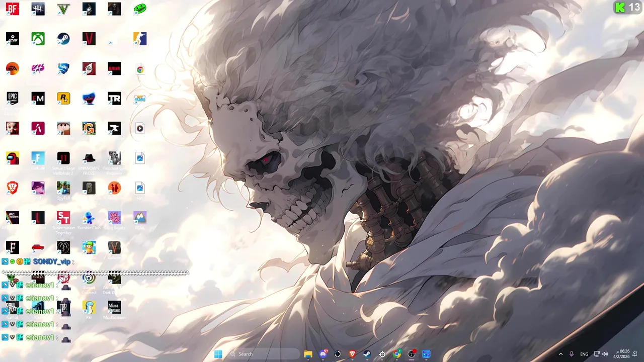Image resolution: width=644 pixels, height=362 pixels.
Task: Open the Brave browser desktop shortcut
Action: point(13,188)
